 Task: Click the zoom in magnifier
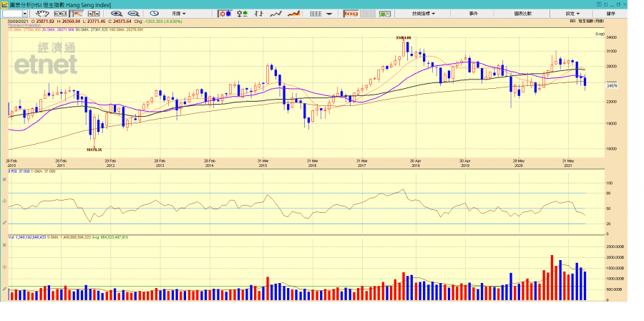pyautogui.click(x=117, y=14)
